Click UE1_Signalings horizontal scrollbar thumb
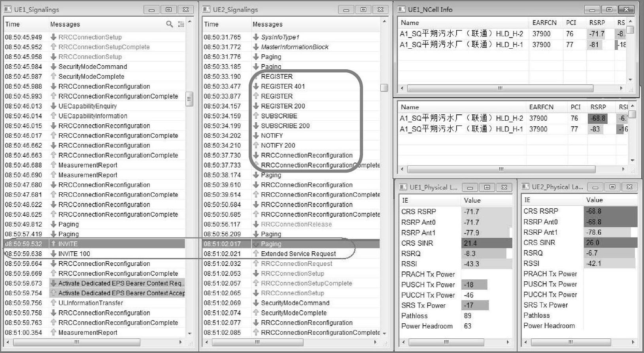This screenshot has height=353, width=644. (77, 342)
